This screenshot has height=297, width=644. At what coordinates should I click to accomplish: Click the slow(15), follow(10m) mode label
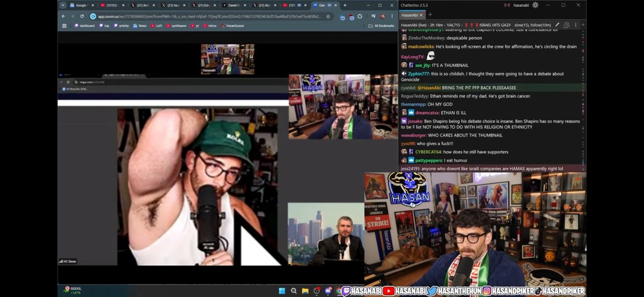pyautogui.click(x=533, y=25)
